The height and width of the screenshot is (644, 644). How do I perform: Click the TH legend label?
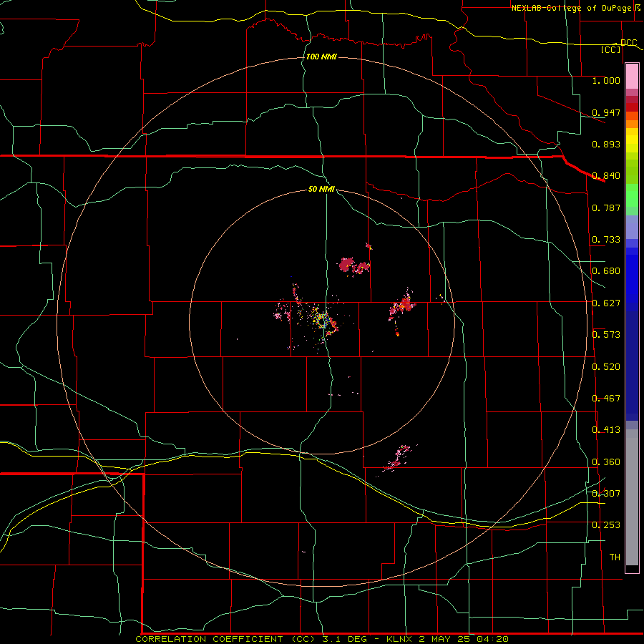coord(615,557)
